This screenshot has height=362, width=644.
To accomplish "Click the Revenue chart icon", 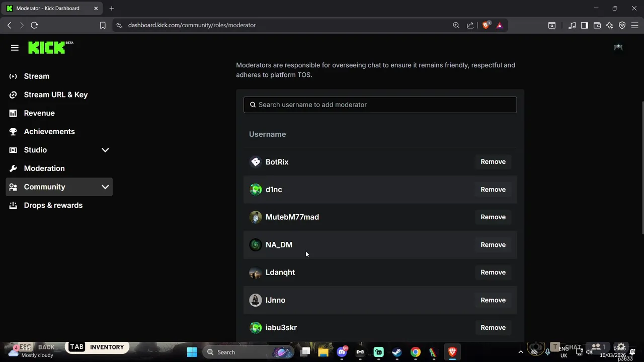I will click(13, 113).
